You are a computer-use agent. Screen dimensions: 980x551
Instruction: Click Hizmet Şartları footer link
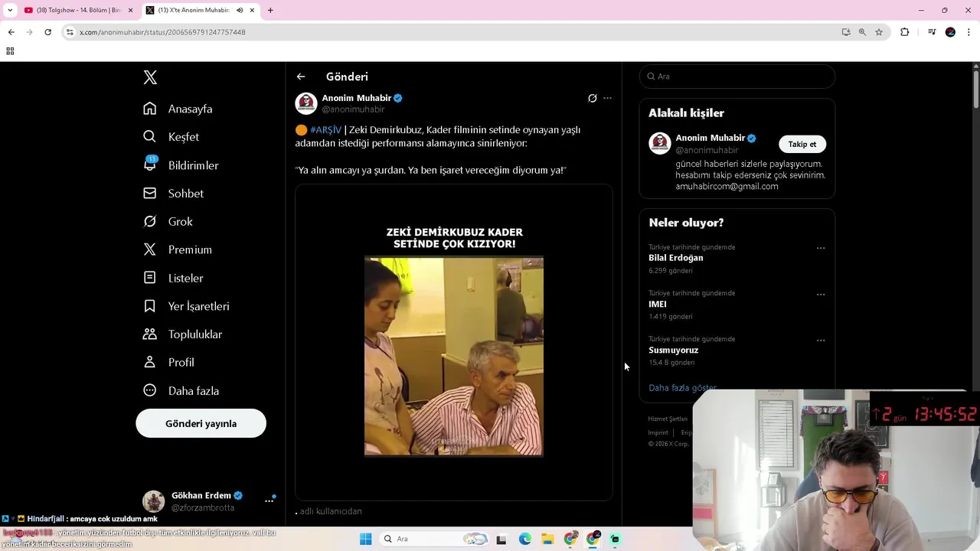668,419
